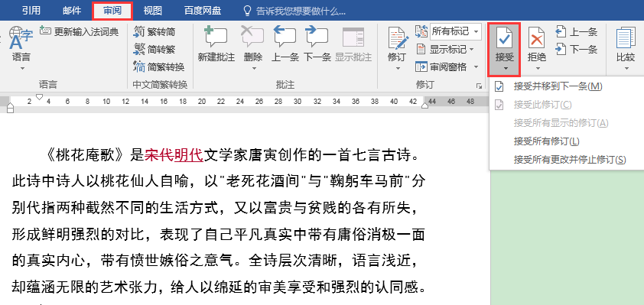Select the 审阅 ribbon tab

[112, 11]
